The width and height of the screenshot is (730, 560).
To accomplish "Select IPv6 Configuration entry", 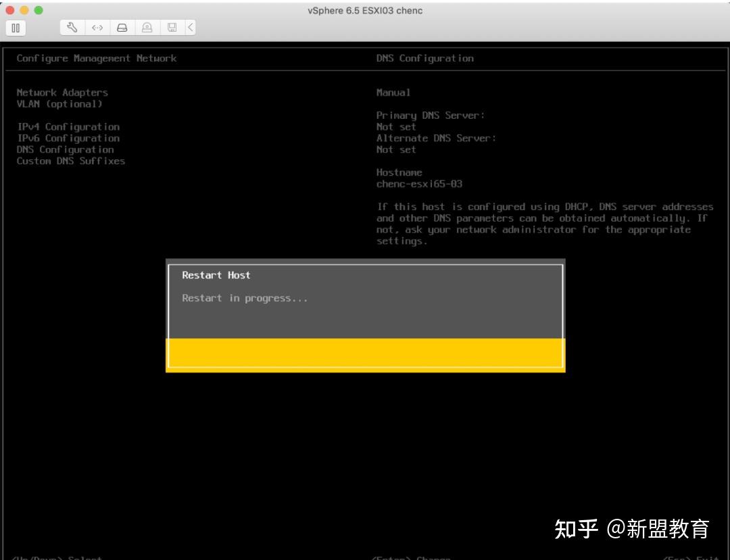I will [x=69, y=138].
